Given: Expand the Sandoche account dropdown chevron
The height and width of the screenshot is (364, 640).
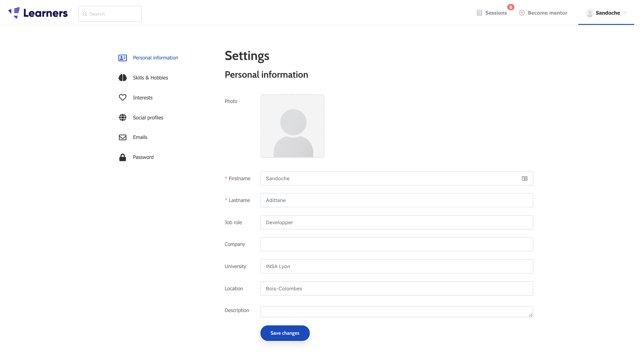Looking at the screenshot, I should click(x=625, y=12).
